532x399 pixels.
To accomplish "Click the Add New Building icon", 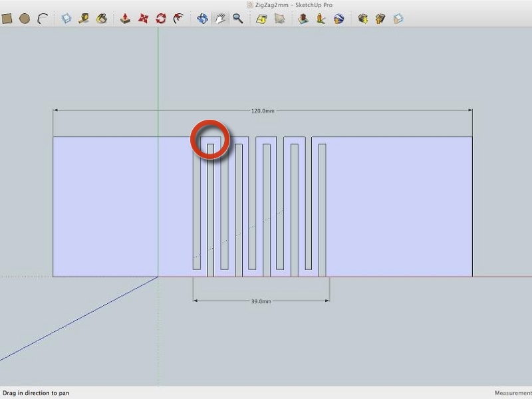I will pyautogui.click(x=303, y=19).
